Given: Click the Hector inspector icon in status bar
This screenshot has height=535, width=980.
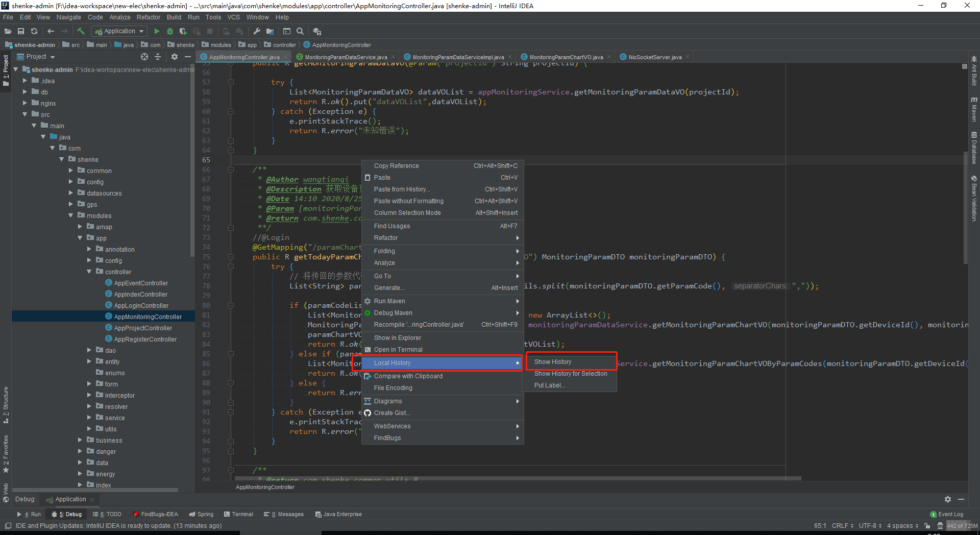Looking at the screenshot, I should (940, 526).
